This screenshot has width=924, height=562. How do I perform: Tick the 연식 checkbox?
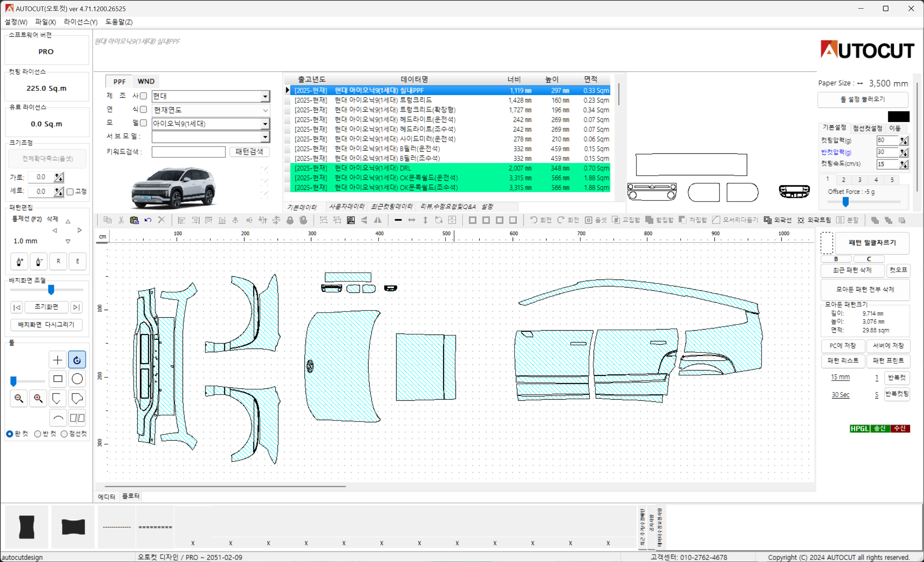click(x=143, y=110)
